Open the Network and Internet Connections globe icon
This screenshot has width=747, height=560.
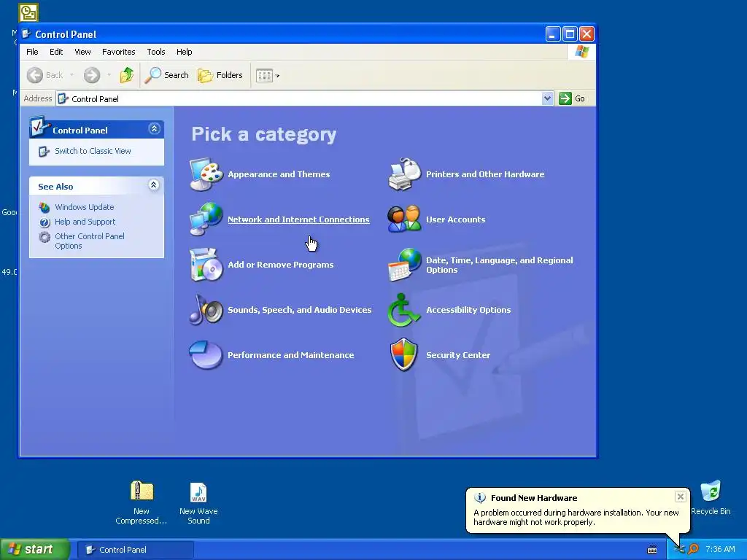click(206, 219)
